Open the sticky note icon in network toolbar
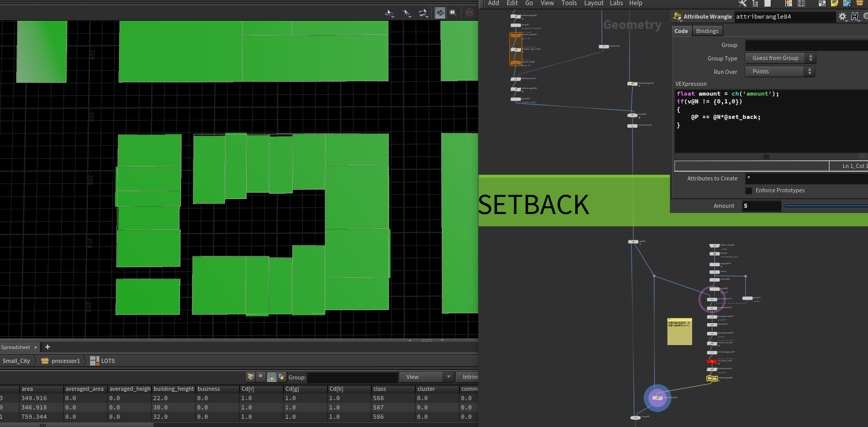This screenshot has height=427, width=868. [x=834, y=3]
